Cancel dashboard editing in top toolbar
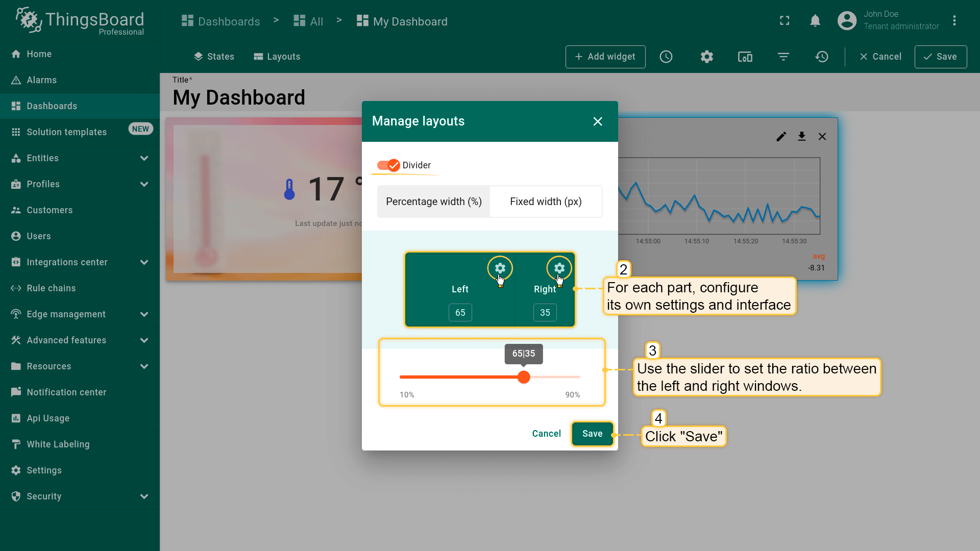Viewport: 980px width, 551px height. [x=880, y=57]
